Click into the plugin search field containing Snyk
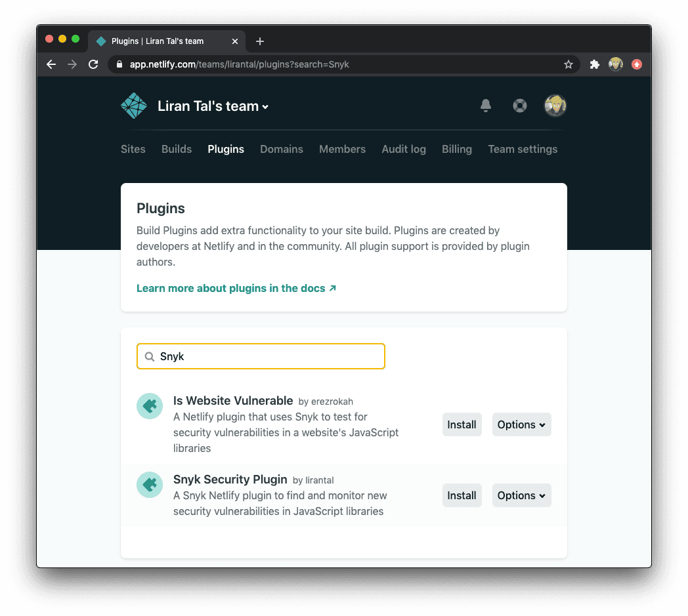 pos(261,356)
